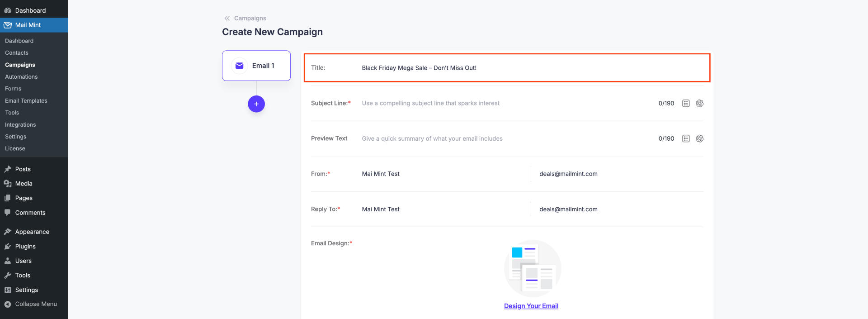
Task: Click the Mail Mint sidebar icon
Action: [x=7, y=25]
